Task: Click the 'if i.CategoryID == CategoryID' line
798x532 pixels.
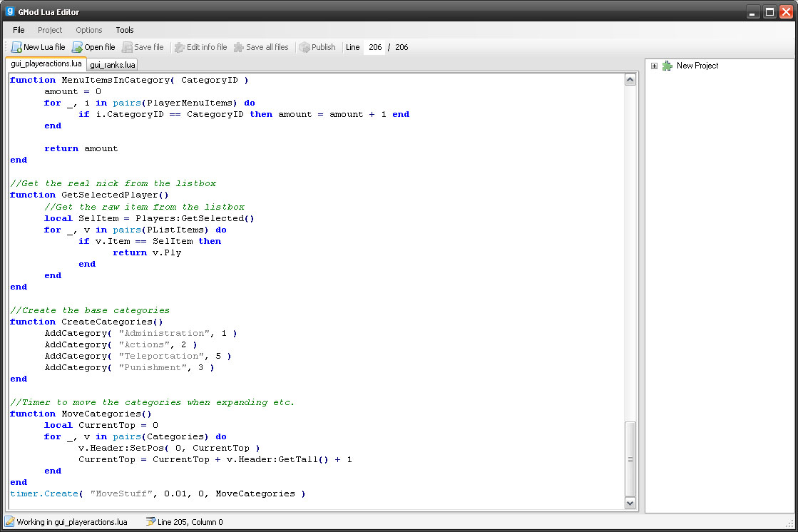Action: [x=244, y=115]
